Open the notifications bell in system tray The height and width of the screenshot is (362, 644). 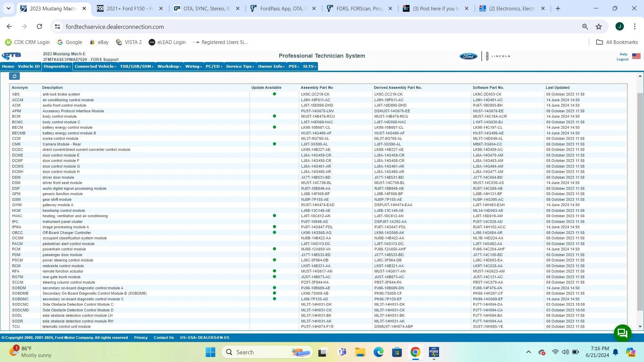(616, 352)
